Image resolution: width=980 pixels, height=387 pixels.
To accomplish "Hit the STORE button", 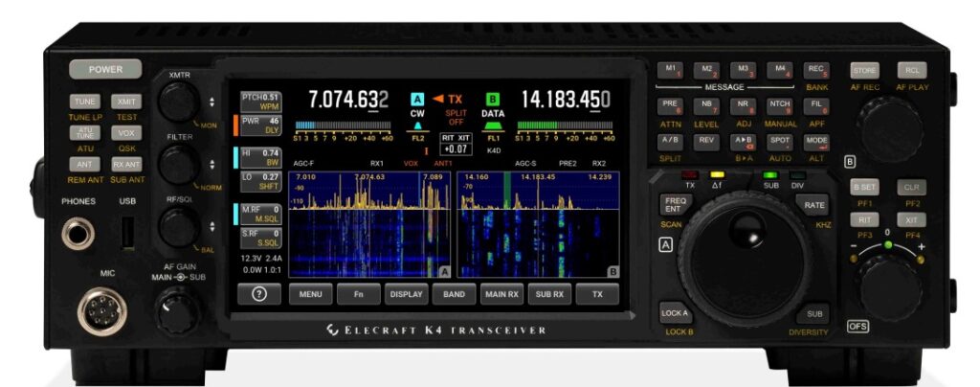I will point(864,70).
